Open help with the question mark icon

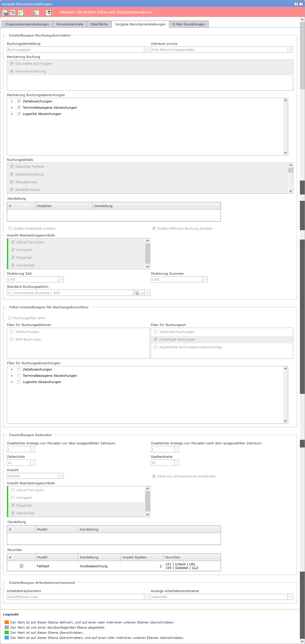[296, 4]
